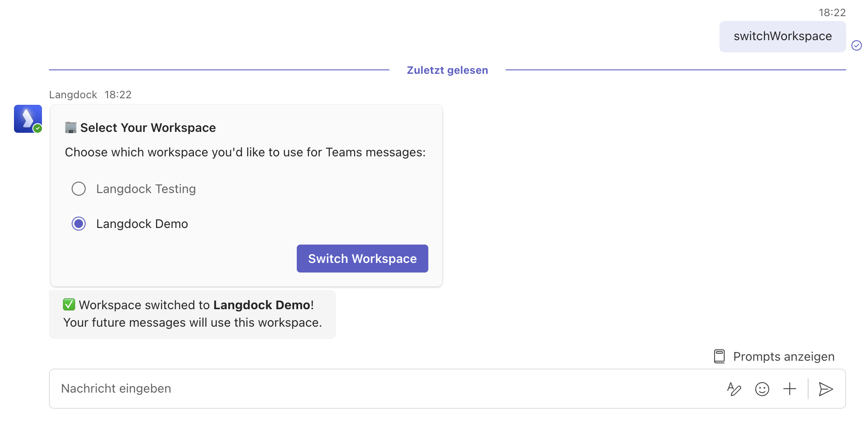Select the Langdock Demo radio button
The image size is (868, 421).
pyautogui.click(x=79, y=224)
